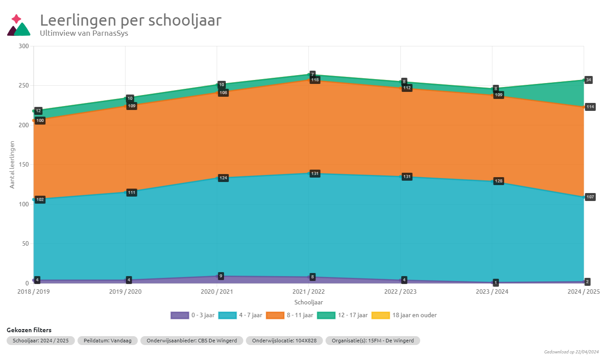Click the data label showing 102
The height and width of the screenshot is (364, 608).
(40, 200)
